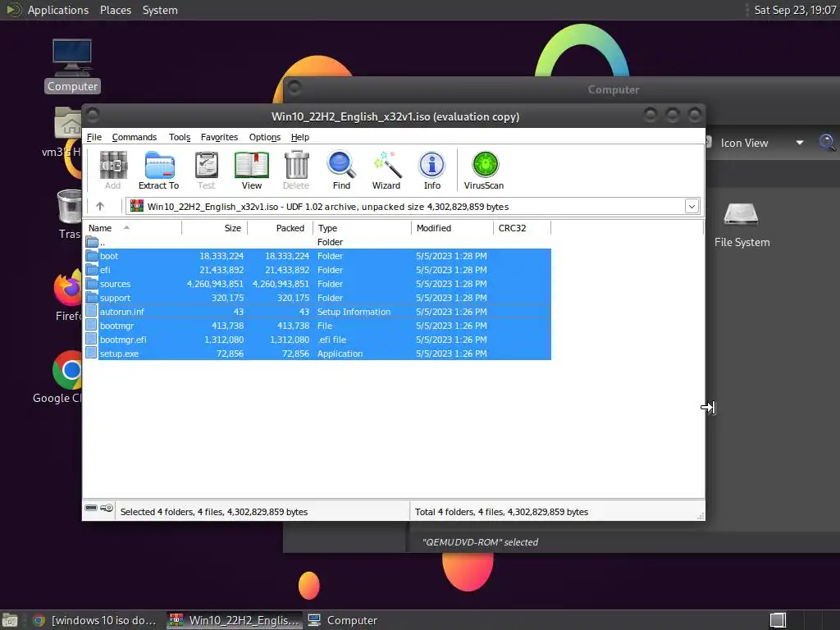The image size is (840, 630).
Task: Open the Options menu
Action: pos(265,137)
